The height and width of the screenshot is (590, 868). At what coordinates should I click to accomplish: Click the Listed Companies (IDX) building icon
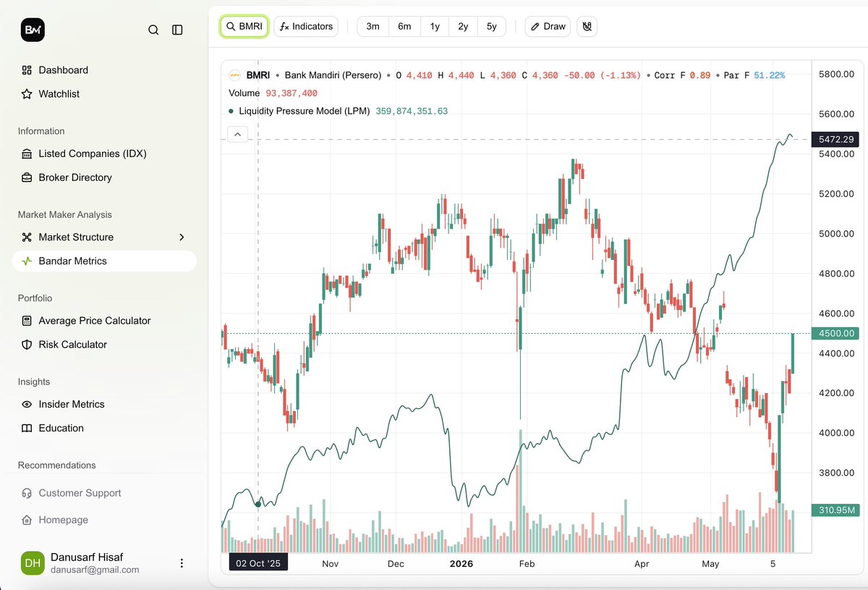click(27, 153)
